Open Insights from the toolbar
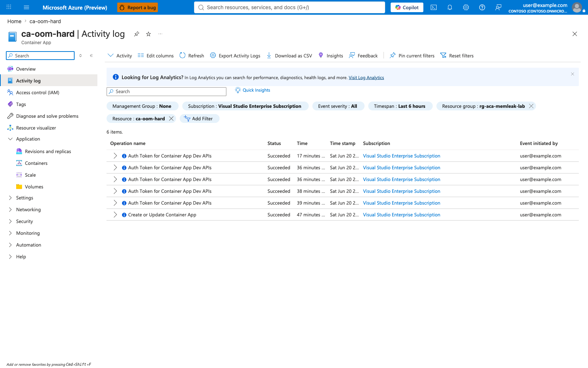588x368 pixels. point(331,56)
